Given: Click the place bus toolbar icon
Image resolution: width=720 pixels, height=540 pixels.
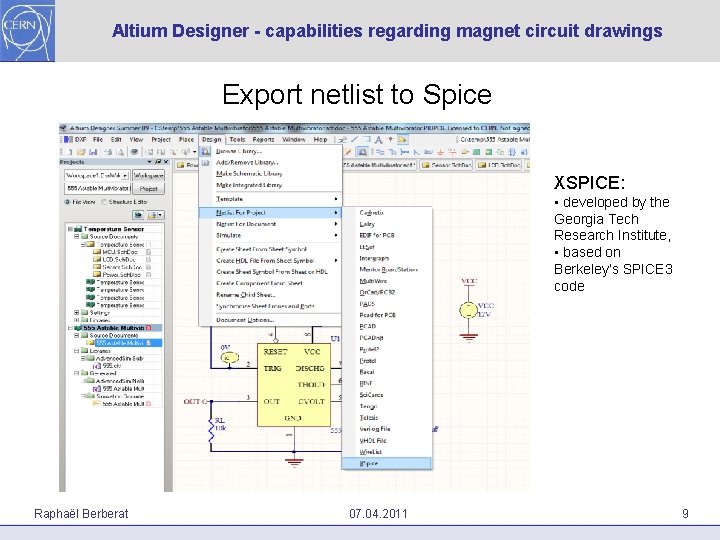Looking at the screenshot, I should point(393,152).
